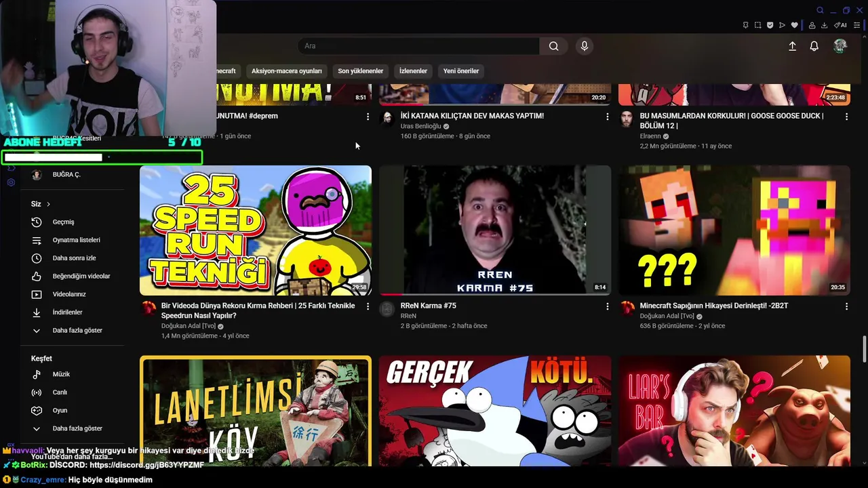This screenshot has width=868, height=488.
Task: Open browser downloads icon
Action: pyautogui.click(x=824, y=25)
